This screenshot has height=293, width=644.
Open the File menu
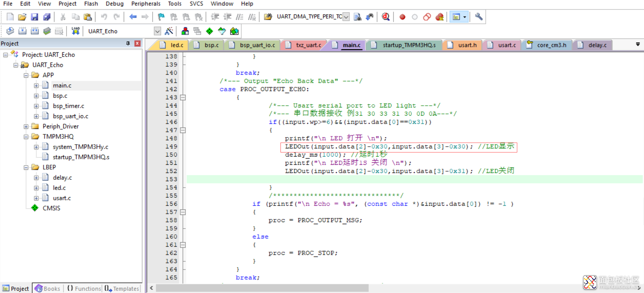8,4
